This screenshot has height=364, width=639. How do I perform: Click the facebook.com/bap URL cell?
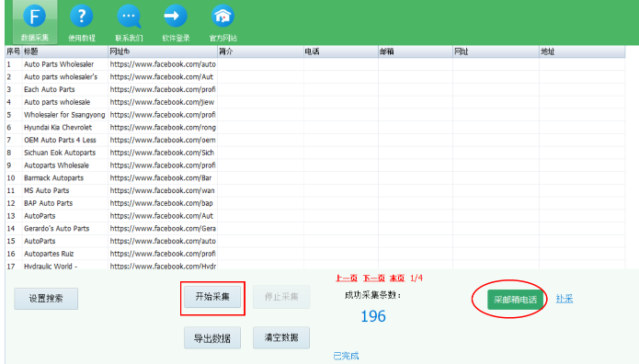[163, 203]
